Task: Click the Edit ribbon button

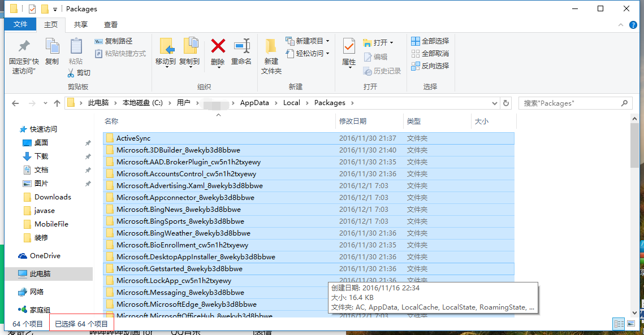Action: click(x=375, y=57)
